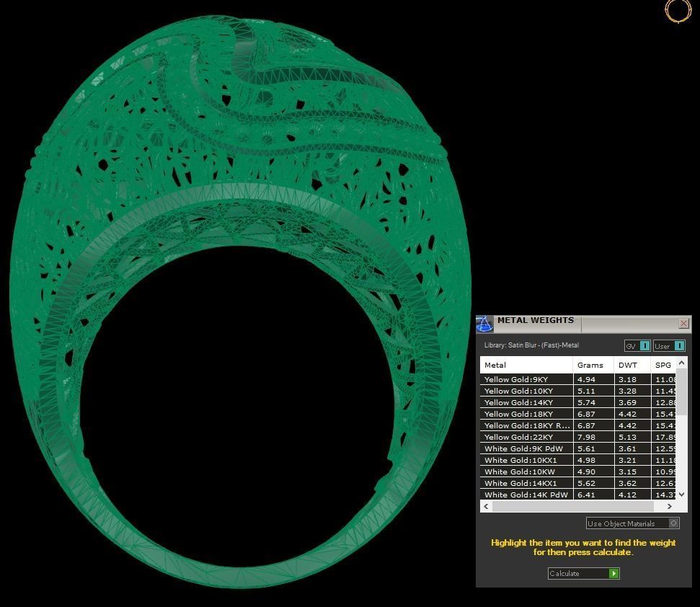Image resolution: width=700 pixels, height=607 pixels.
Task: Click the 3.15 DWT value
Action: coord(627,471)
